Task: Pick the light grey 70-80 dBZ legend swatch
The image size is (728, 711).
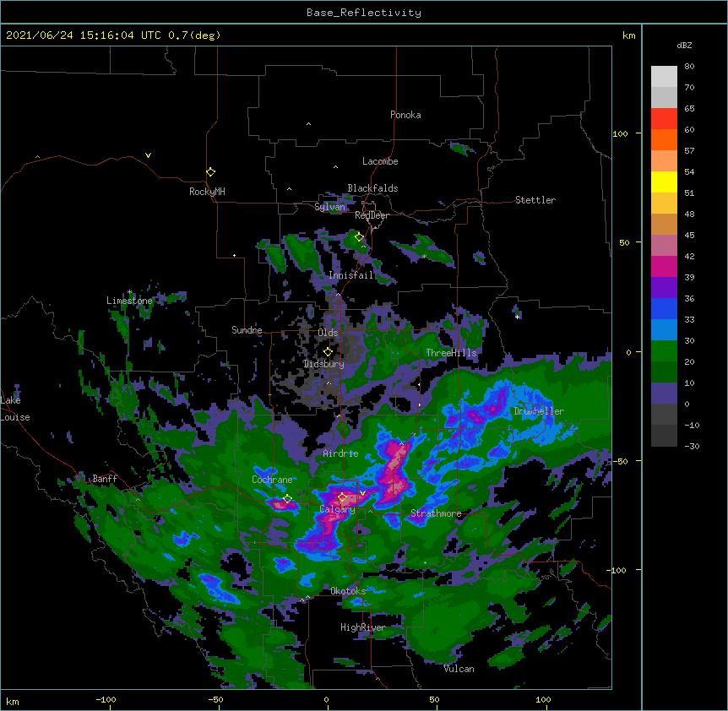Action: [664, 77]
